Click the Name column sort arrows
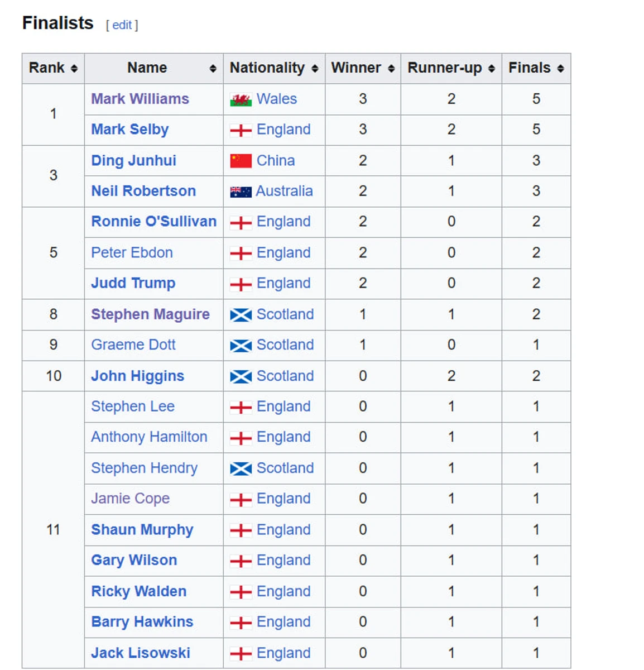The image size is (644, 670). [x=213, y=69]
